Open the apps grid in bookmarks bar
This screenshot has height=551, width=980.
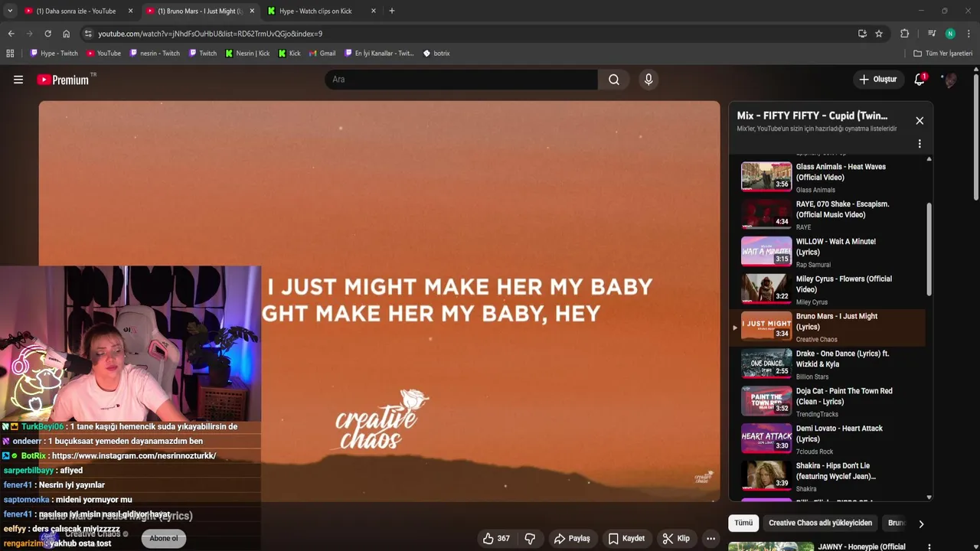pyautogui.click(x=10, y=54)
